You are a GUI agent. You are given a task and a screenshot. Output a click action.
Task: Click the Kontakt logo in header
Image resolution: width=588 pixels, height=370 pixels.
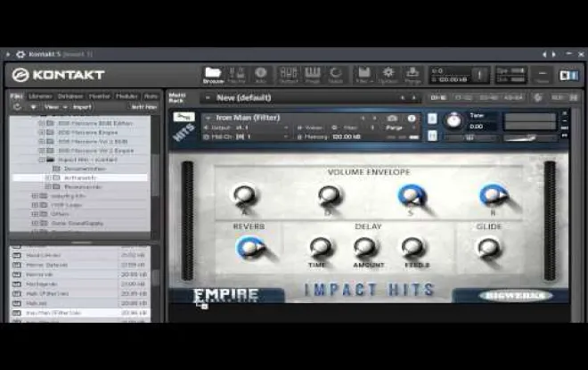click(58, 75)
